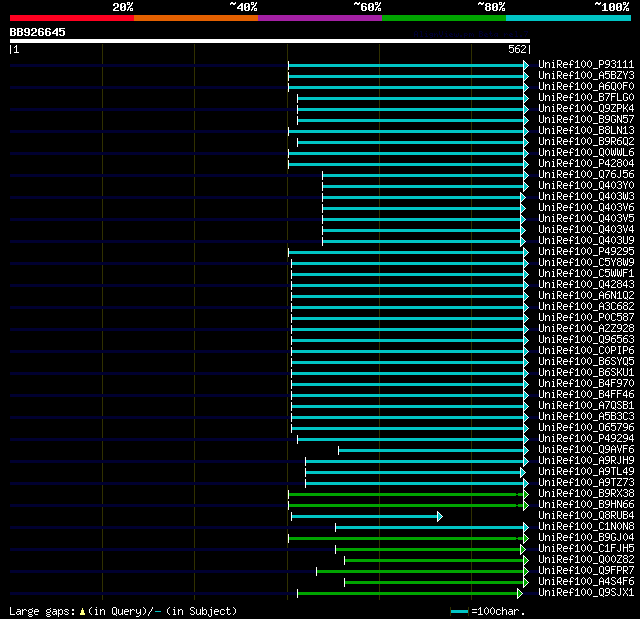Click the UniRef100_B9RX38 label
The width and height of the screenshot is (640, 619).
(586, 494)
